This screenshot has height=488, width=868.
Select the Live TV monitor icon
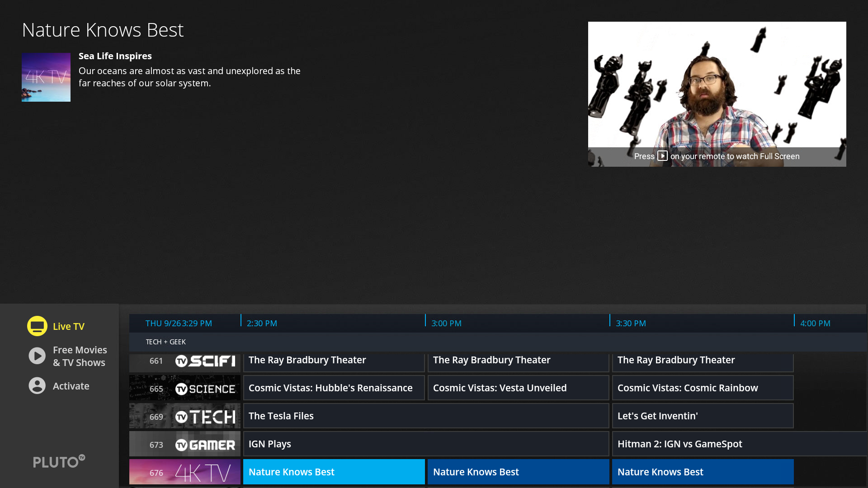click(37, 326)
